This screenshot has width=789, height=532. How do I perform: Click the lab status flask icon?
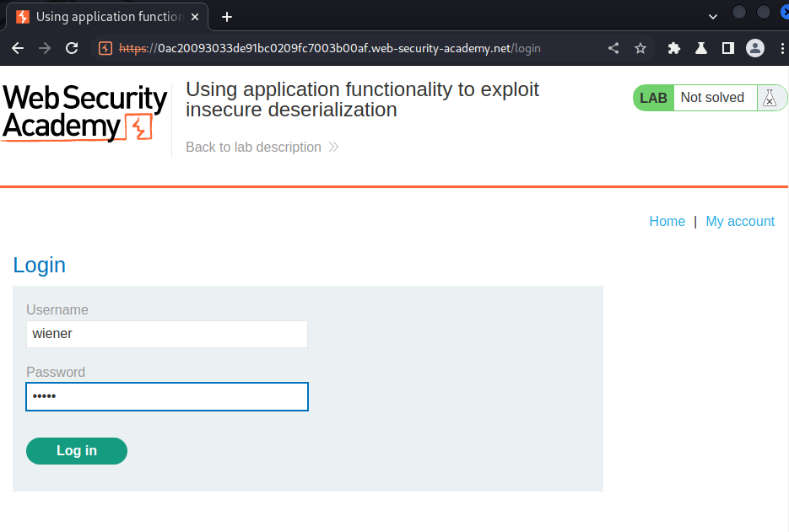(770, 98)
